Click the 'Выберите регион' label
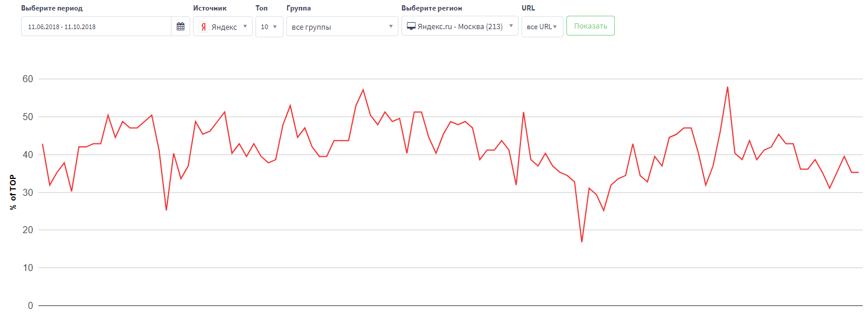The width and height of the screenshot is (868, 313). click(x=432, y=9)
